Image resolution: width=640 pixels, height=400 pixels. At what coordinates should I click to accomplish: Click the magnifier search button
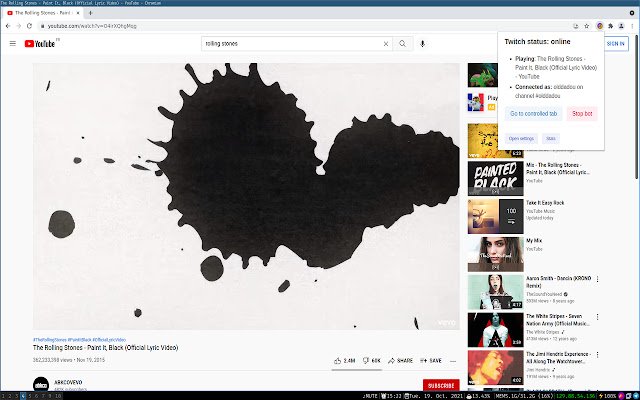pyautogui.click(x=402, y=44)
